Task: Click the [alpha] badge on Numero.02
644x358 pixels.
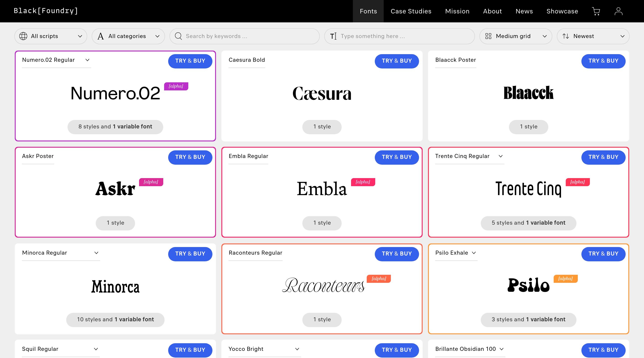Action: coord(176,86)
